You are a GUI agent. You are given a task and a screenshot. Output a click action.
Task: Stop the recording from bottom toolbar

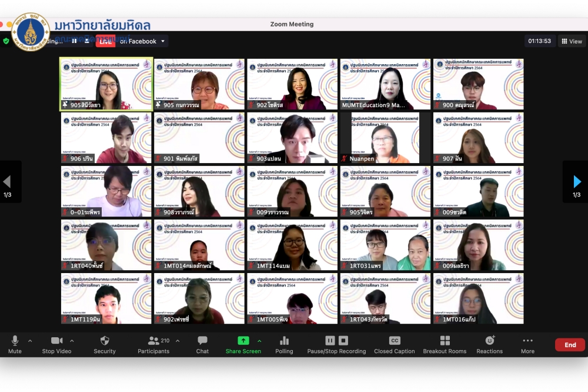click(x=343, y=341)
